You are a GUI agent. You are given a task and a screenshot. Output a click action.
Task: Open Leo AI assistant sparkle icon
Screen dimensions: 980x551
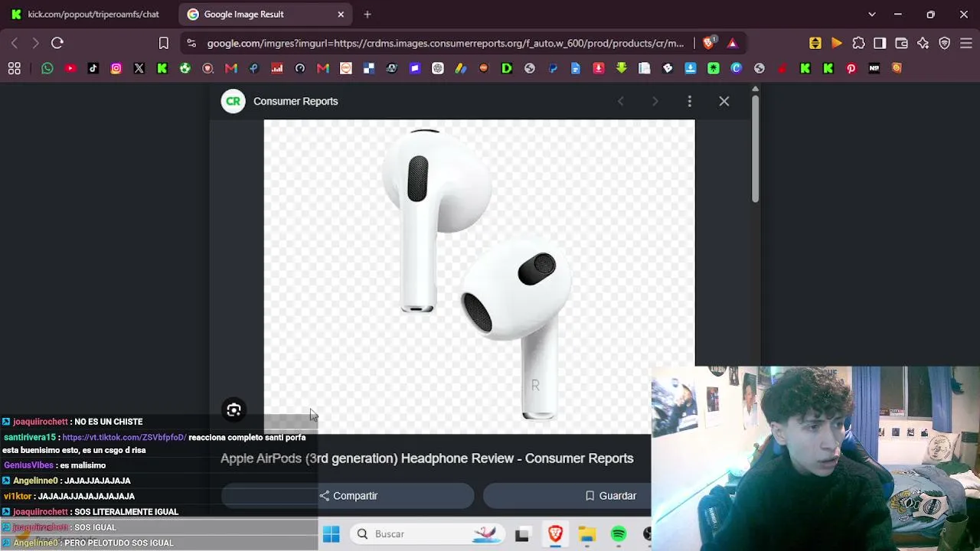click(x=923, y=43)
